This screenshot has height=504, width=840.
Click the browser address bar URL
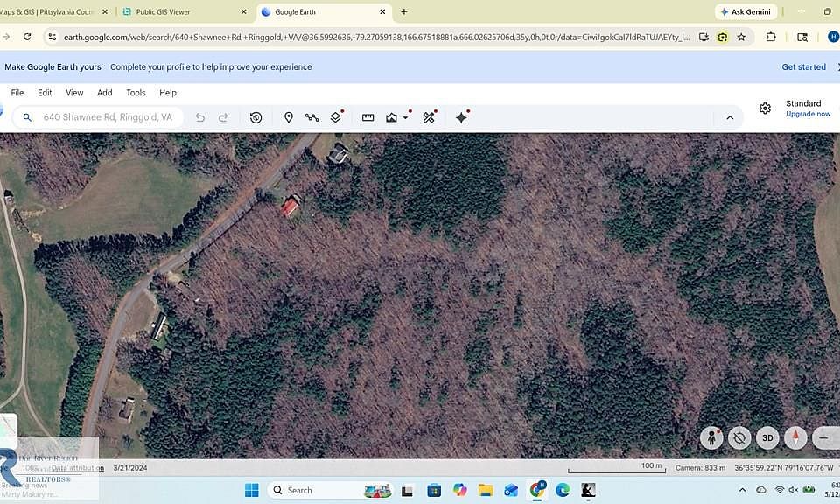point(376,37)
